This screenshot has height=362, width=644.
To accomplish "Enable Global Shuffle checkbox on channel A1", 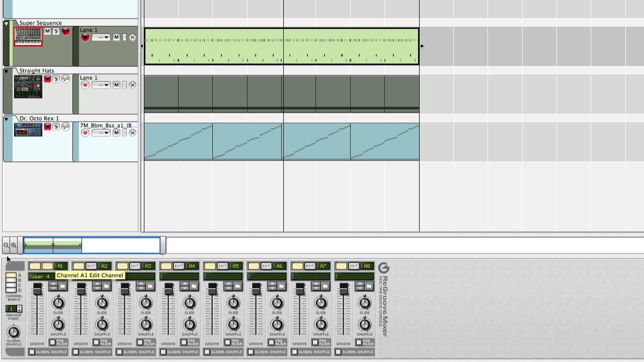I will [32, 352].
